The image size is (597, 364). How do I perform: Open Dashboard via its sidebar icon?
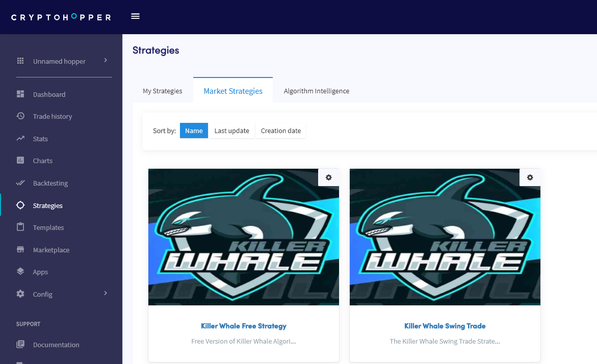point(20,94)
